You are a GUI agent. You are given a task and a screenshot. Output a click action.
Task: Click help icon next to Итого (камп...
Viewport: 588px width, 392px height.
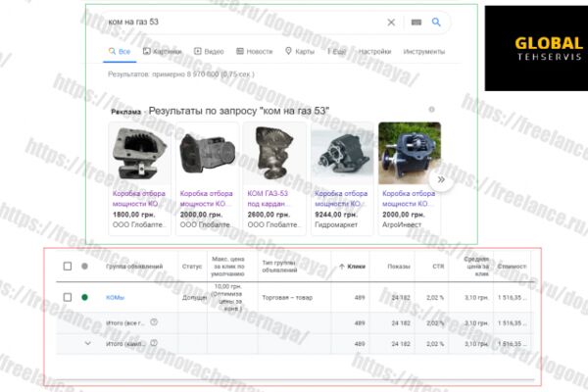(x=154, y=343)
